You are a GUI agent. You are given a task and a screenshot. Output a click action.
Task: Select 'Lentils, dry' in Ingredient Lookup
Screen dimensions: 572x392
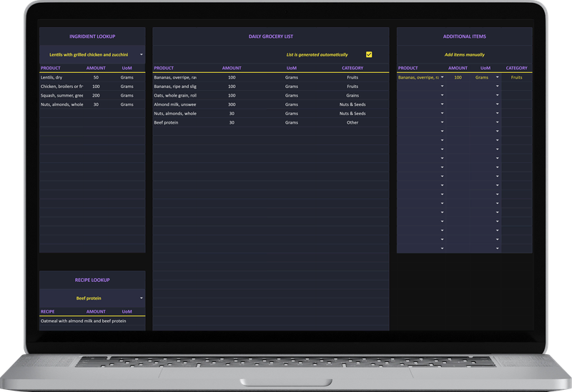coord(51,77)
